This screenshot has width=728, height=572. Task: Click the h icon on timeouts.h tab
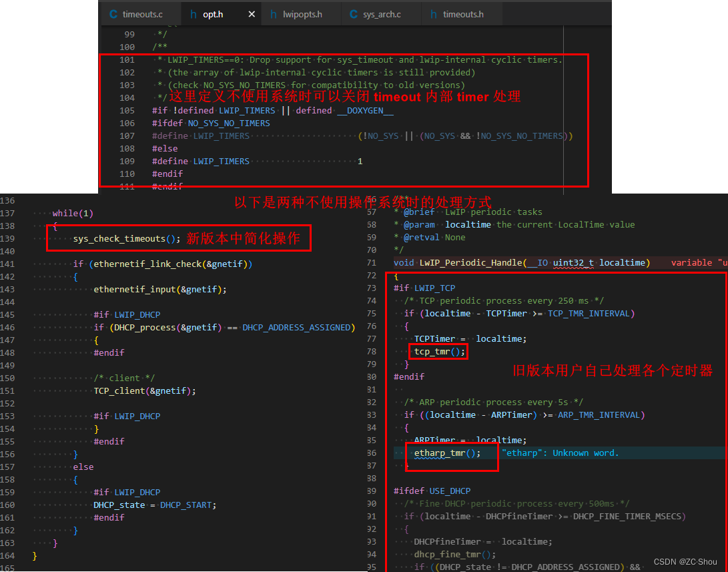tap(434, 13)
